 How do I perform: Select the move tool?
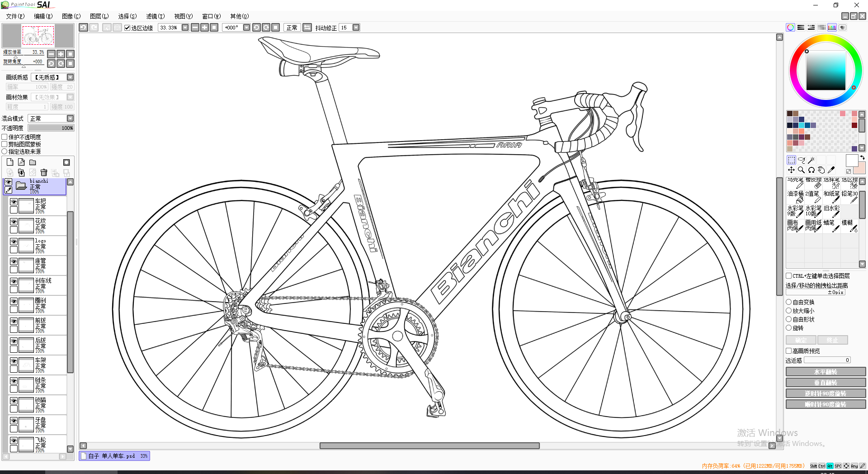coord(791,170)
